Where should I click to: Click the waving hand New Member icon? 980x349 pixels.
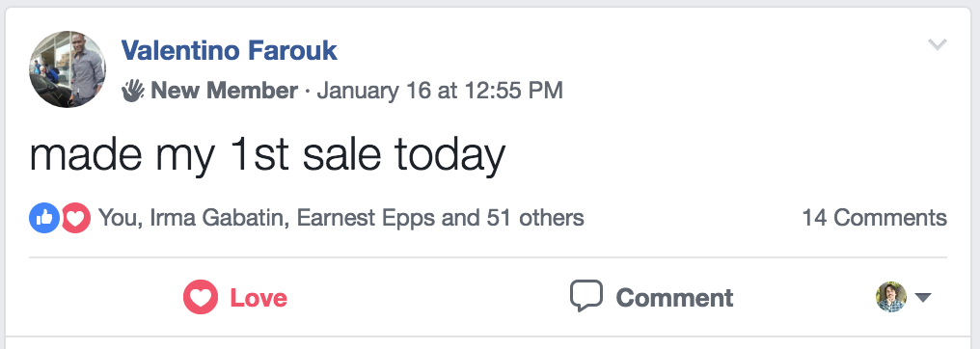(132, 92)
